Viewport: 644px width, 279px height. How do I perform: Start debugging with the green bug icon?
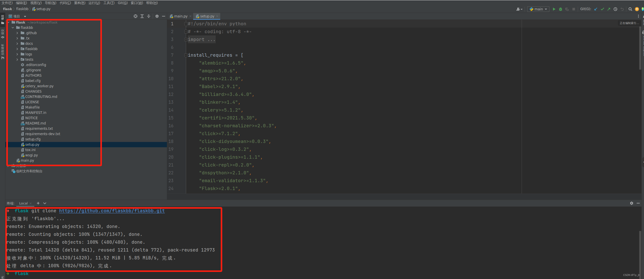coord(560,9)
